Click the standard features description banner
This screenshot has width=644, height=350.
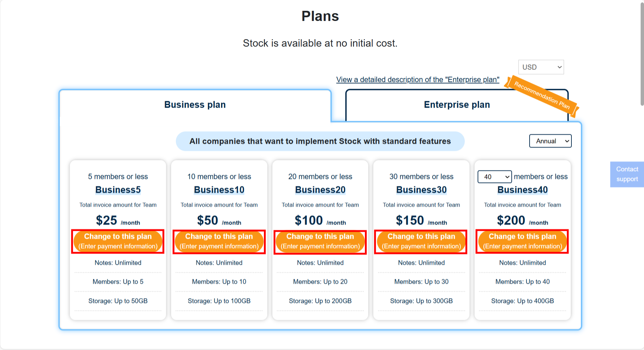(320, 141)
